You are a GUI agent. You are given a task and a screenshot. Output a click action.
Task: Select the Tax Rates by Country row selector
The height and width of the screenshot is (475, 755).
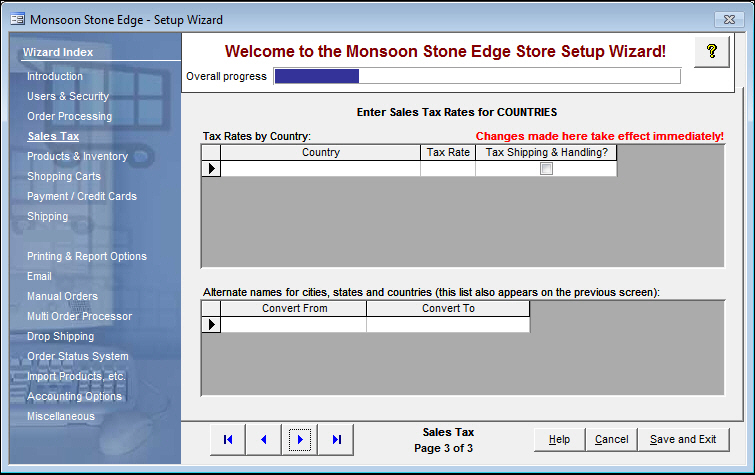[211, 169]
